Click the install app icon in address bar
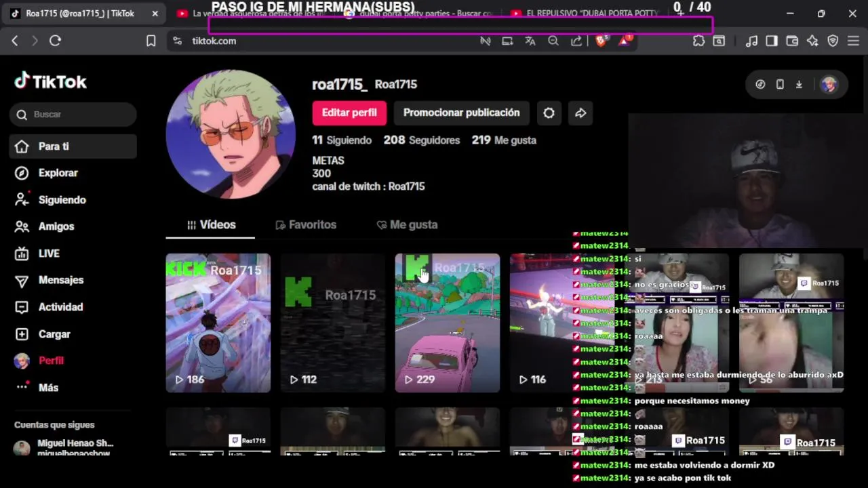868x488 pixels. [507, 41]
